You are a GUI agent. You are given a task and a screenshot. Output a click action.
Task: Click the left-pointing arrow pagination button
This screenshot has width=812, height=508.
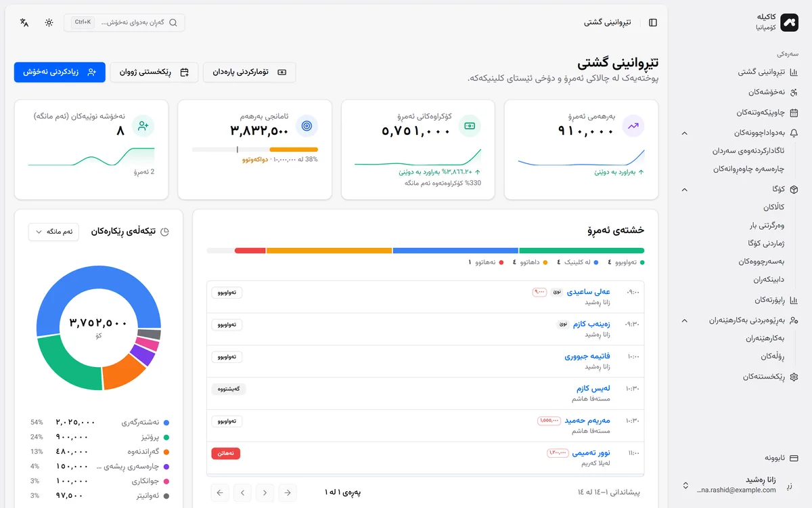tap(220, 492)
